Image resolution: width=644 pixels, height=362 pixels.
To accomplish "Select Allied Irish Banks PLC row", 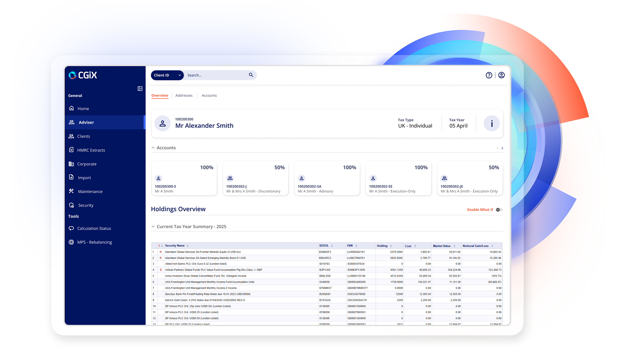I will click(x=327, y=264).
